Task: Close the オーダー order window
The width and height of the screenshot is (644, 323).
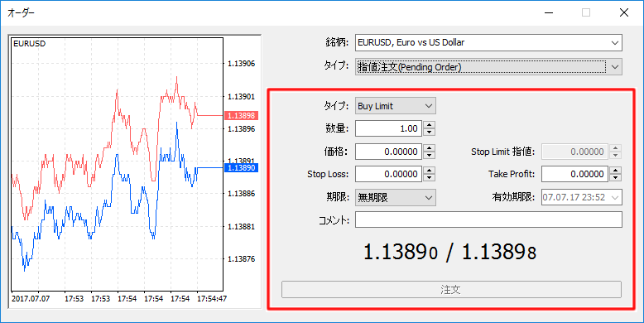Action: [x=624, y=12]
